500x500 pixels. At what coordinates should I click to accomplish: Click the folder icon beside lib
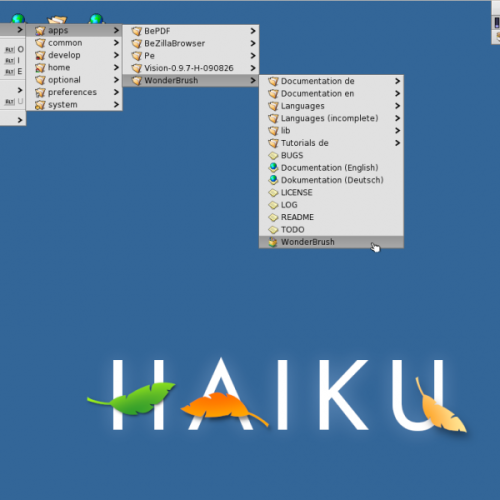pyautogui.click(x=273, y=131)
